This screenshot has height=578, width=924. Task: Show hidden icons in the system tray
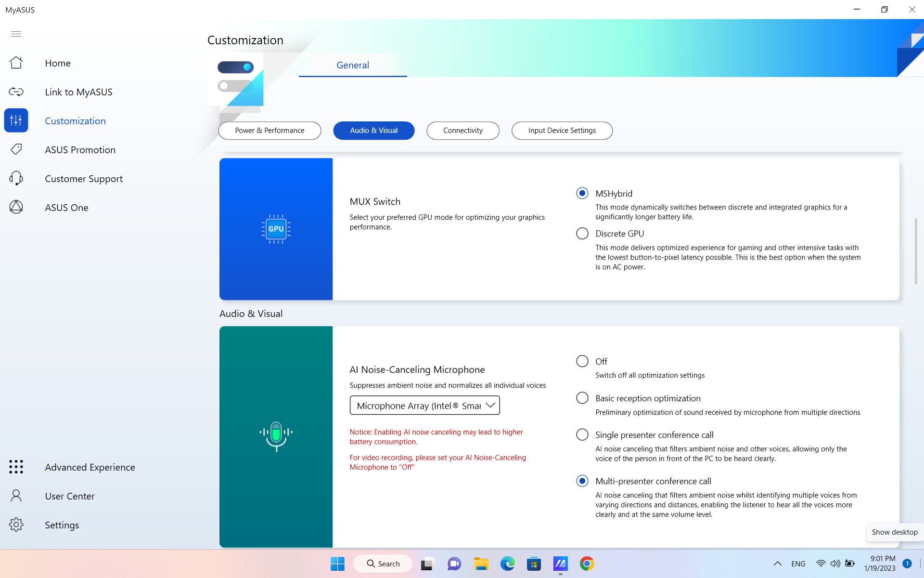777,564
